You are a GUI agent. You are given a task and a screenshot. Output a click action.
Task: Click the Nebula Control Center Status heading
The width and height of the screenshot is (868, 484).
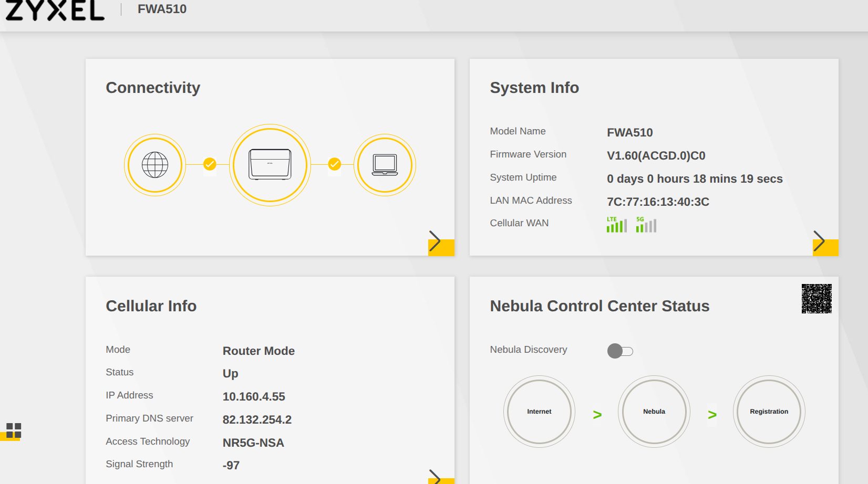point(600,306)
